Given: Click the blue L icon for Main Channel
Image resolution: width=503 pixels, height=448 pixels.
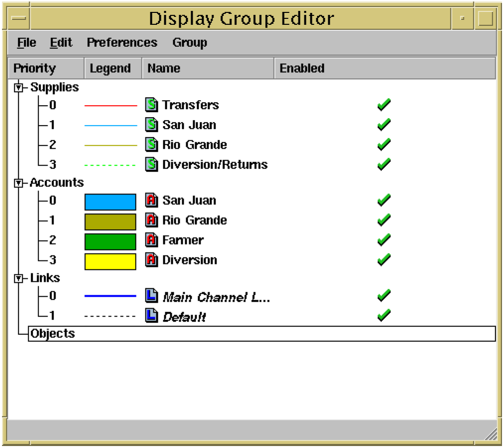Looking at the screenshot, I should (x=151, y=296).
